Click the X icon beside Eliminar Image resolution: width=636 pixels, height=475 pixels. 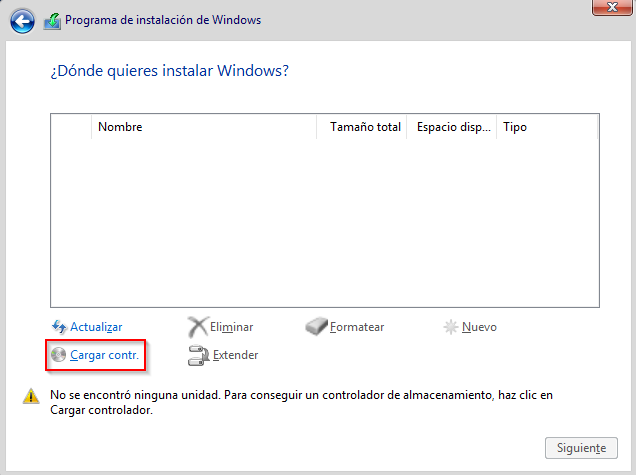pyautogui.click(x=197, y=327)
